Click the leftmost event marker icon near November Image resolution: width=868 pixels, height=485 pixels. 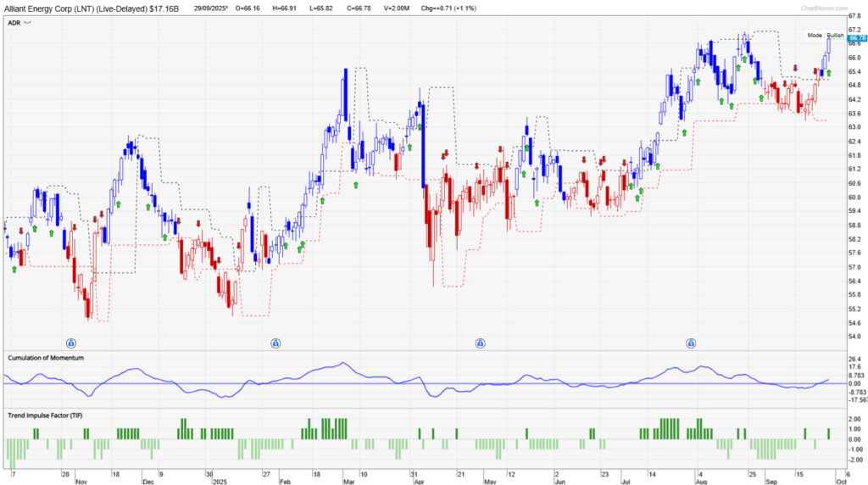[70, 343]
